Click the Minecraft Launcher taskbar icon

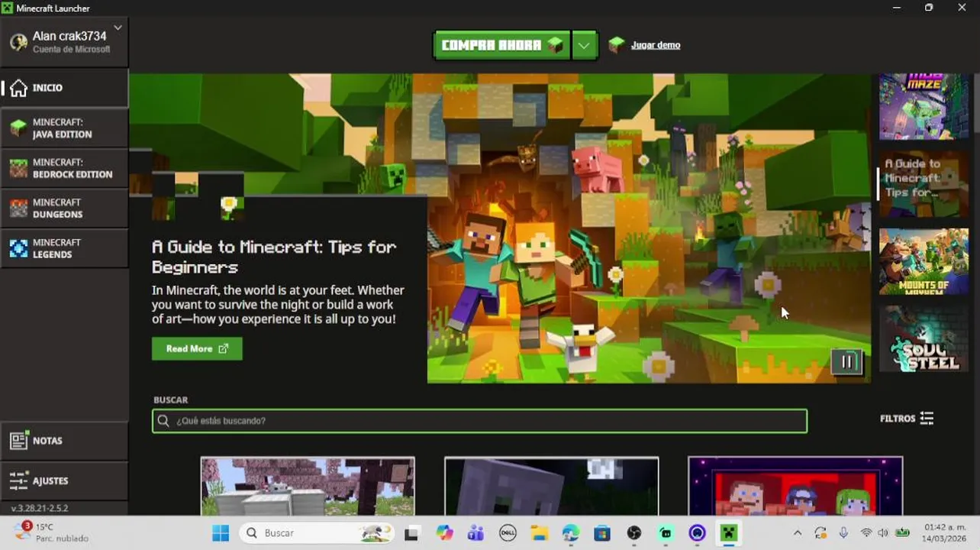coord(729,533)
